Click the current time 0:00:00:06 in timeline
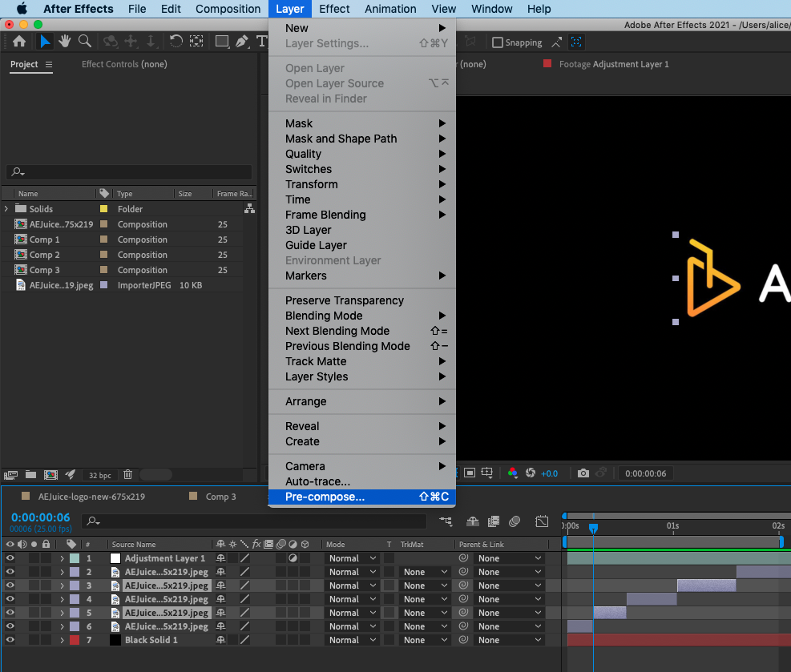 click(40, 517)
